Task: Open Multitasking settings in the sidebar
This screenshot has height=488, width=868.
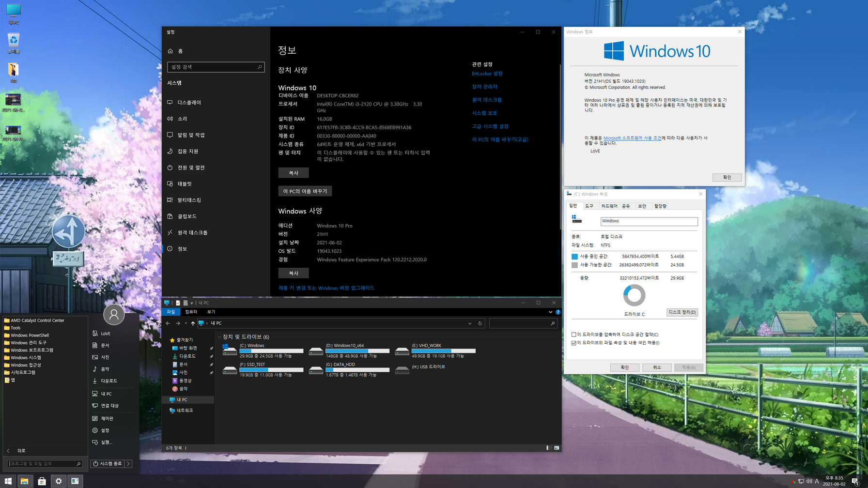Action: click(x=216, y=200)
